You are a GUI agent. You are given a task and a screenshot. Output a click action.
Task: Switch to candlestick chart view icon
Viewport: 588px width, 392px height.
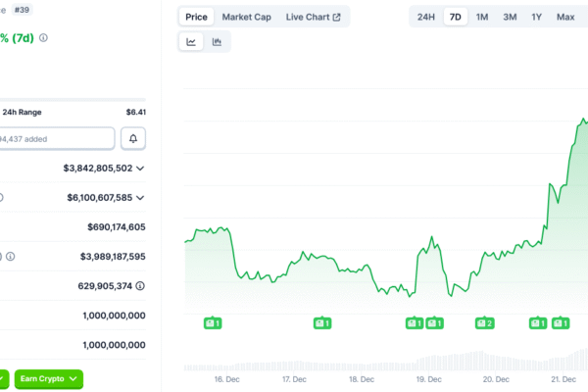(x=217, y=41)
